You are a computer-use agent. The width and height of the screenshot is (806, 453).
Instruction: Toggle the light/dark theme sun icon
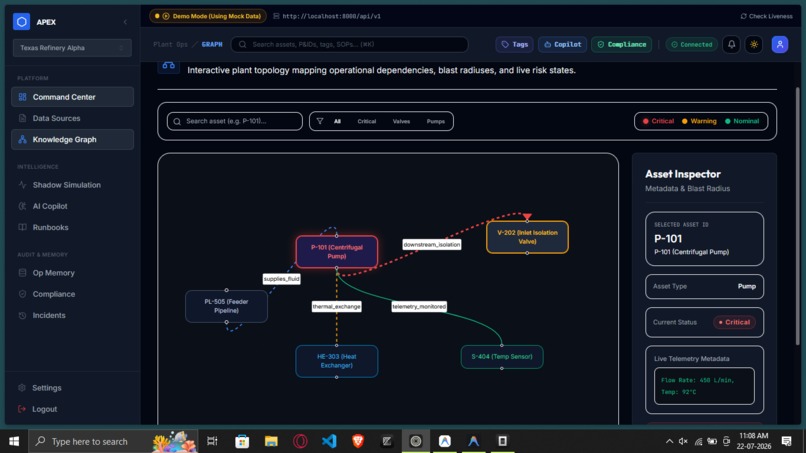754,45
